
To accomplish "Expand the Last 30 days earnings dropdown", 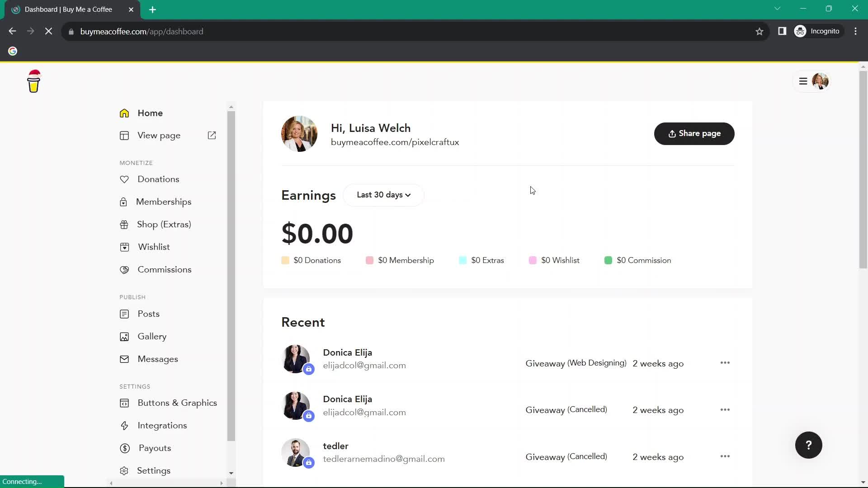I will tap(384, 195).
